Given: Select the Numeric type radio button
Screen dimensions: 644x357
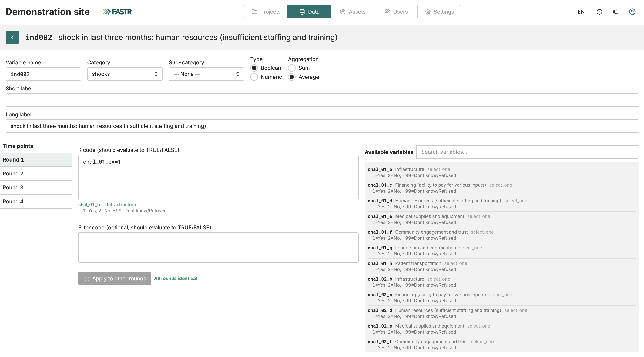Looking at the screenshot, I should (254, 77).
